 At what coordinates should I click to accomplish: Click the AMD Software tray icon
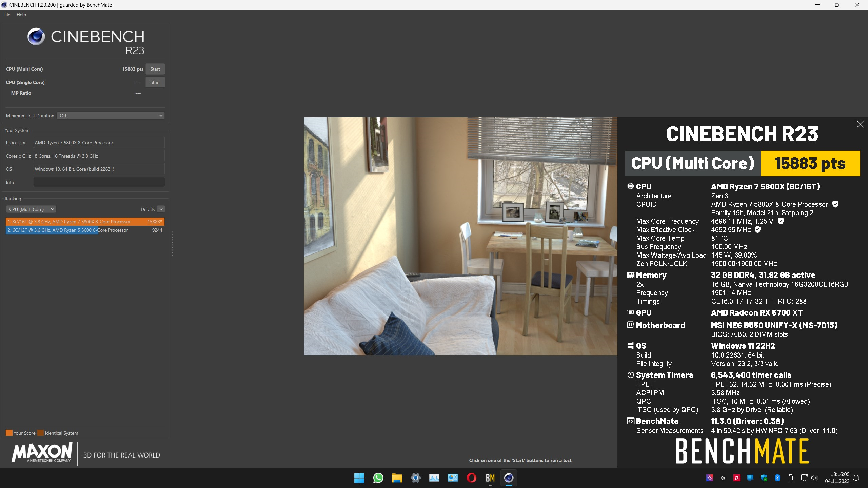736,478
